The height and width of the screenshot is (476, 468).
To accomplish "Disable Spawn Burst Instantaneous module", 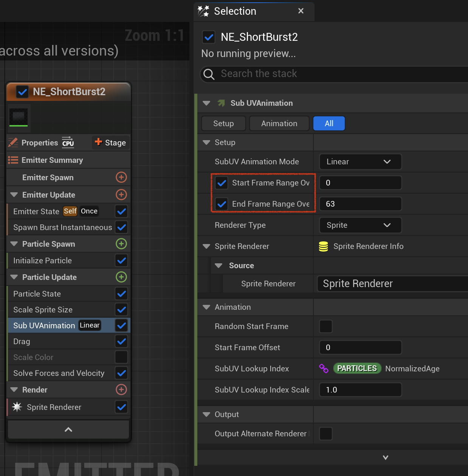I will pyautogui.click(x=121, y=227).
